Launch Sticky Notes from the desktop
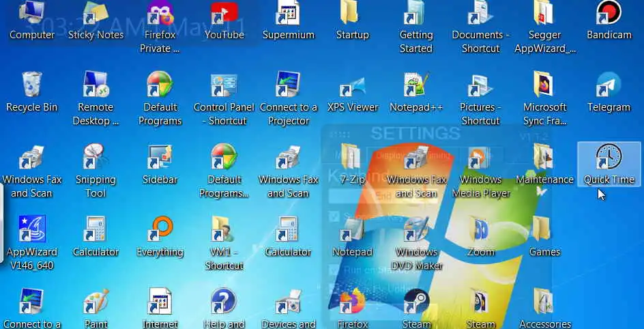This screenshot has width=644, height=329. tap(96, 14)
